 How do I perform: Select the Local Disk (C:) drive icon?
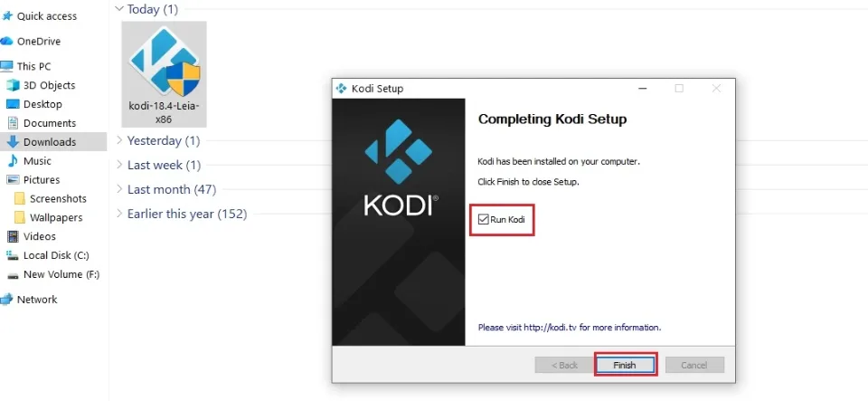click(13, 255)
